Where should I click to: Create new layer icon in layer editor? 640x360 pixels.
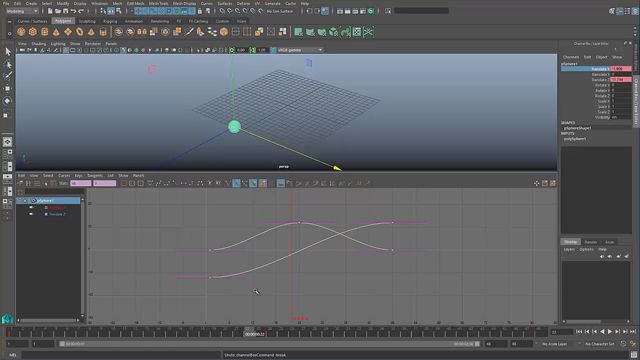(x=618, y=256)
